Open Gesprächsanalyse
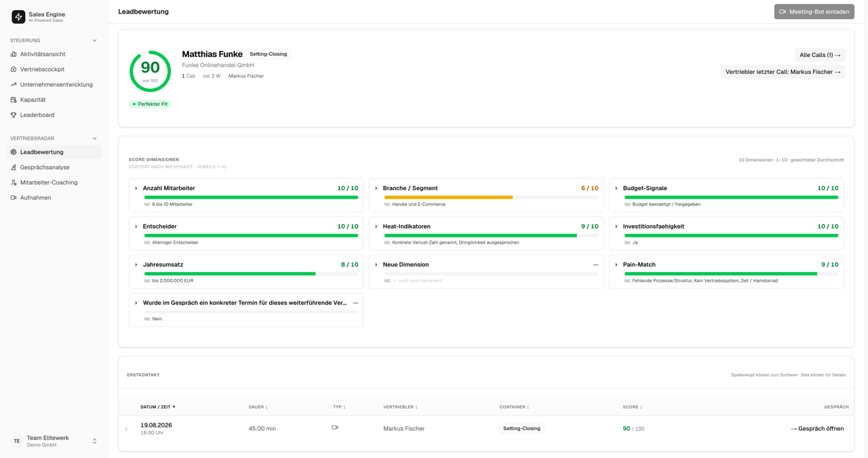Viewport: 868px width, 458px height. [54, 168]
